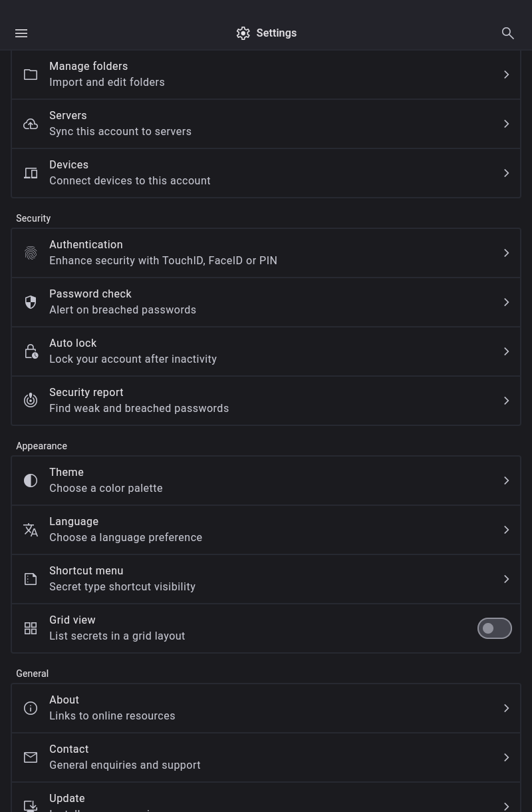532x812 pixels.
Task: Click the Servers cloud sync icon
Action: [31, 124]
